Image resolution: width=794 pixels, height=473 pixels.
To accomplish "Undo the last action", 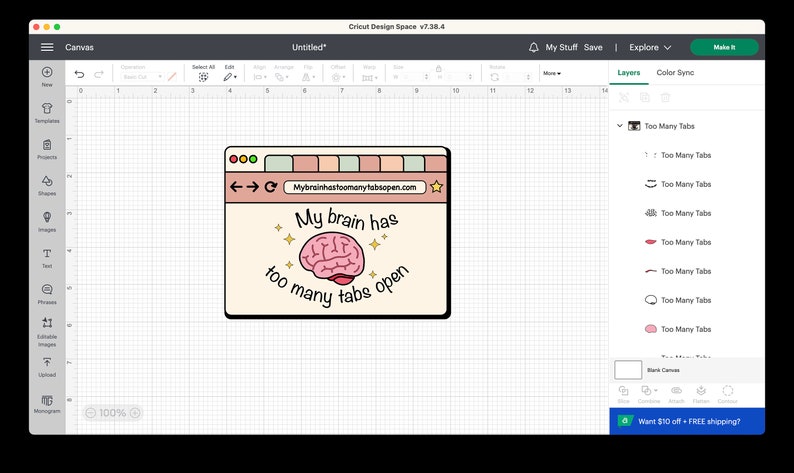I will coord(80,74).
